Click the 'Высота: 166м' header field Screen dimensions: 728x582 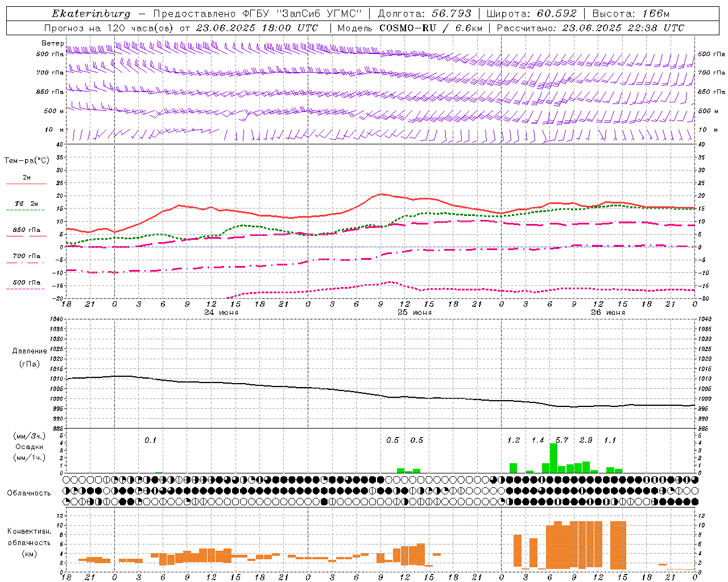click(x=631, y=14)
